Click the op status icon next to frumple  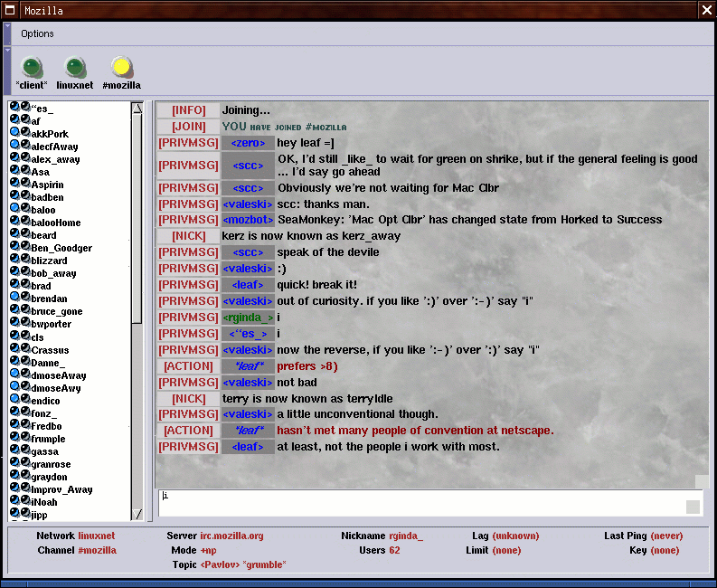(x=14, y=438)
